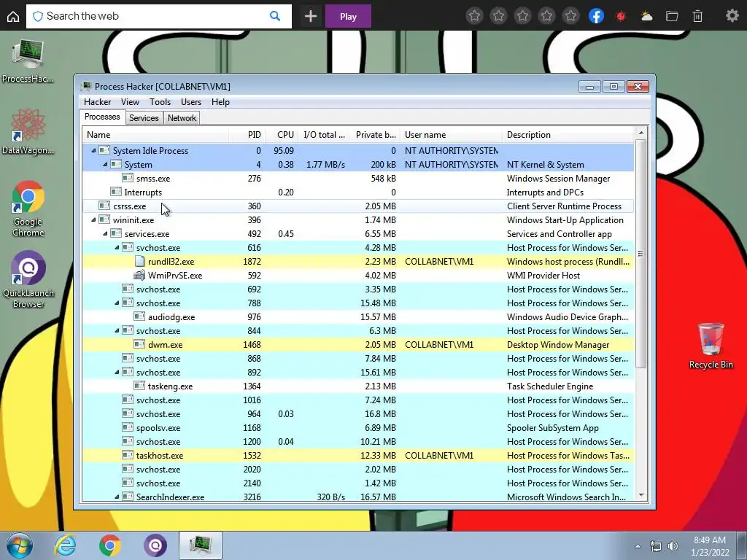Open the Hacker menu
Viewport: 747px width, 560px height.
97,102
